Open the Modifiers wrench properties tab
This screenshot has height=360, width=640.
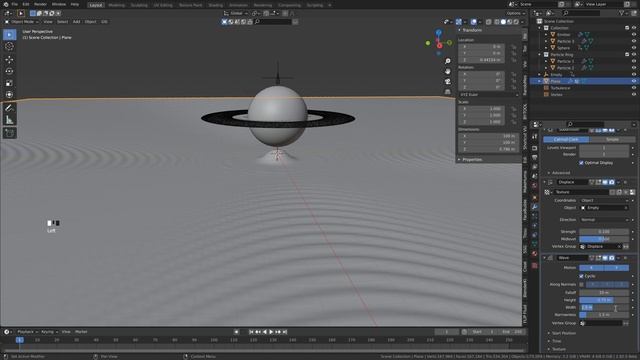pos(535,207)
